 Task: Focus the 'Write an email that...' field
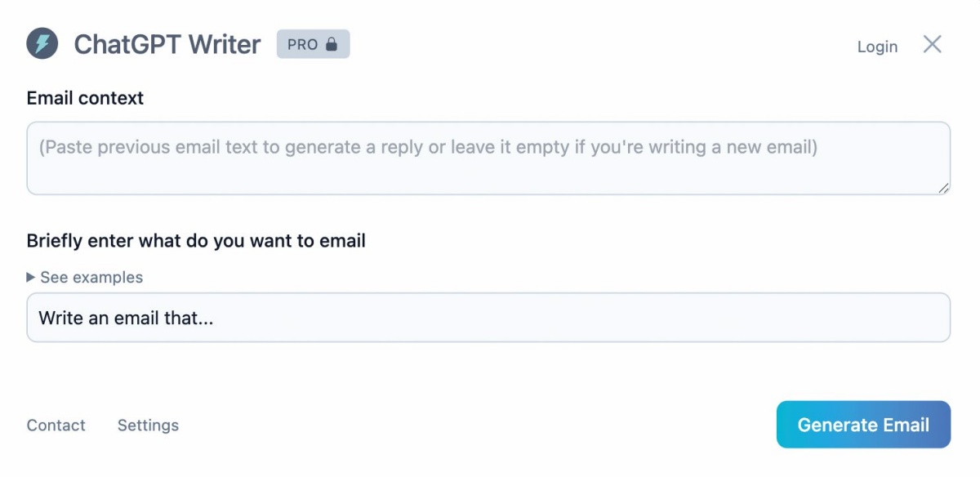[488, 318]
